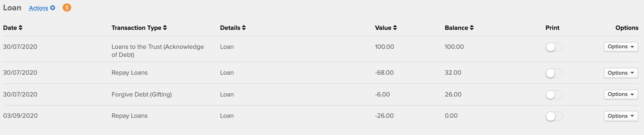Expand Options for the -68.00 repayment
Screen dimensions: 644x135
tap(621, 73)
